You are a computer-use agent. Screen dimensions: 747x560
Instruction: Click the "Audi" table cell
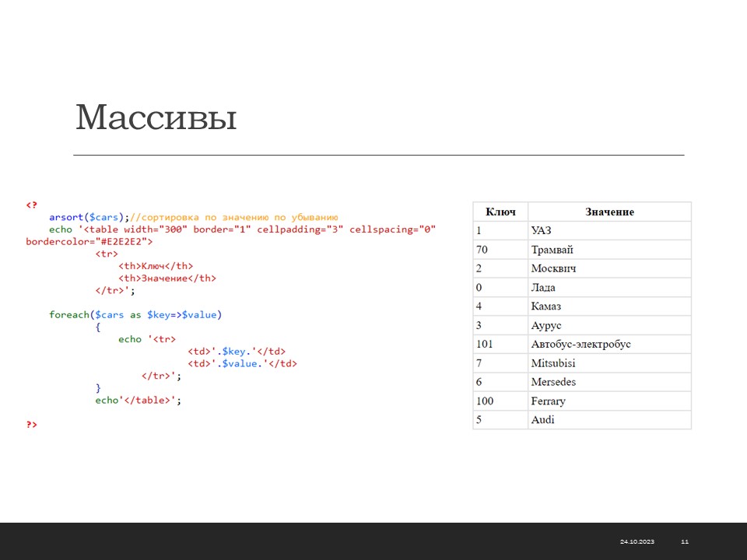pos(543,420)
